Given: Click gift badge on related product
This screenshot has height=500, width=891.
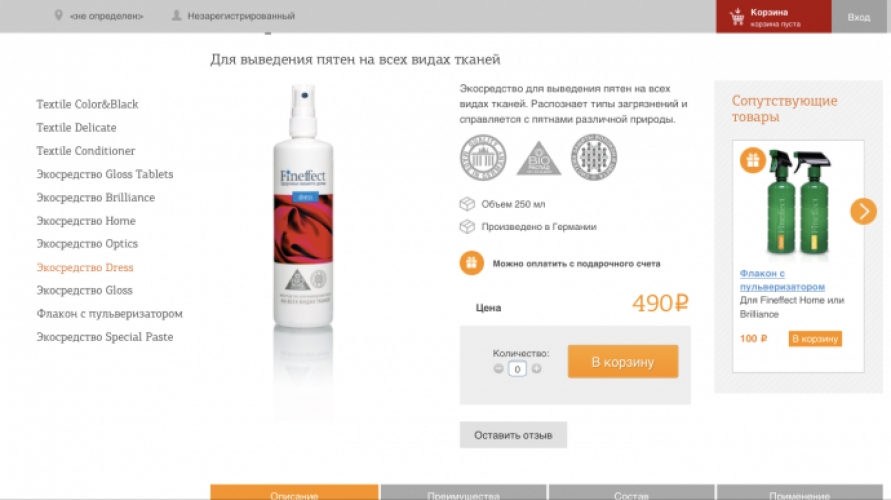Looking at the screenshot, I should tap(752, 160).
